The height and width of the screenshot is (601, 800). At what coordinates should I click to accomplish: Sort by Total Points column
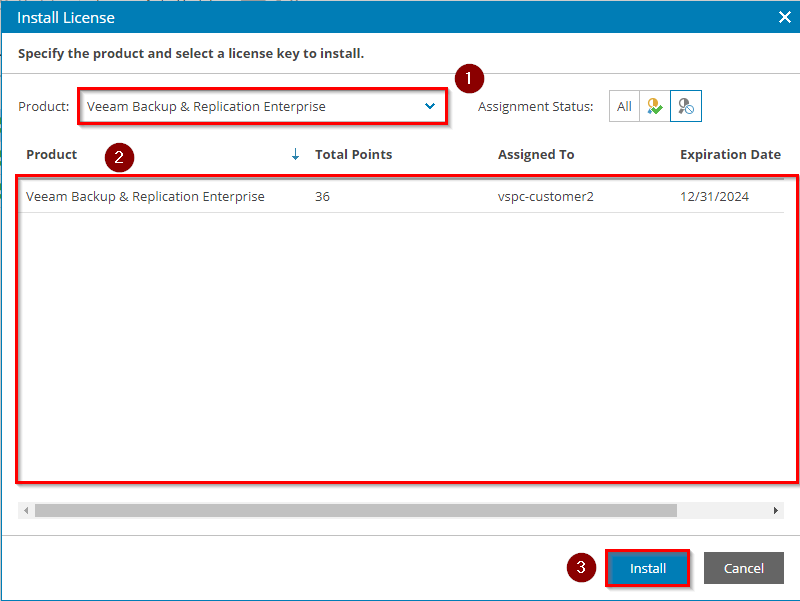point(354,154)
